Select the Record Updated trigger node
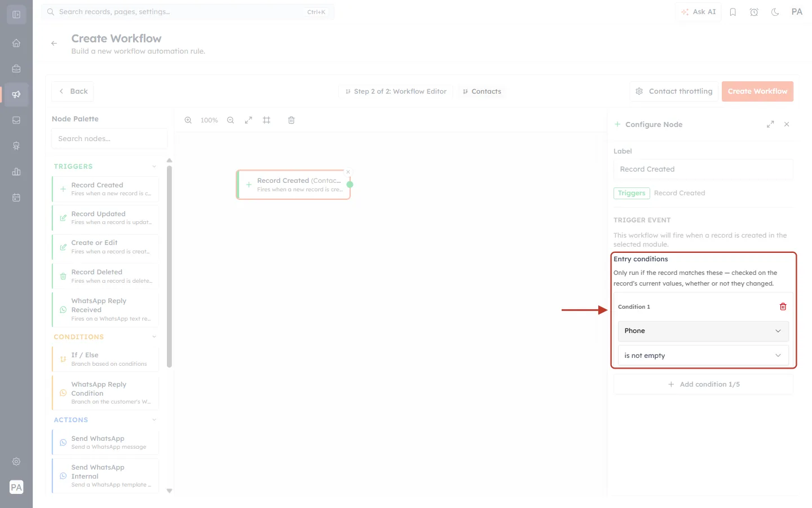Screen dimensions: 812x508 click(105, 218)
